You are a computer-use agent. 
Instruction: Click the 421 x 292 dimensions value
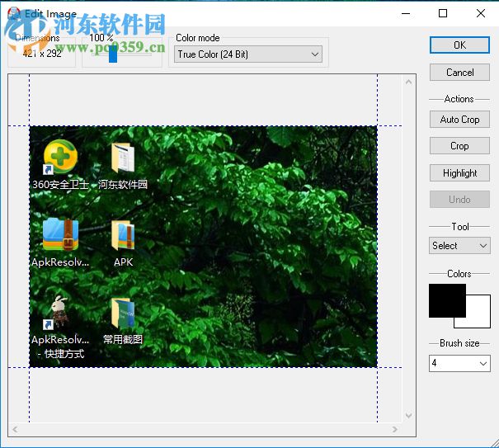[x=42, y=54]
